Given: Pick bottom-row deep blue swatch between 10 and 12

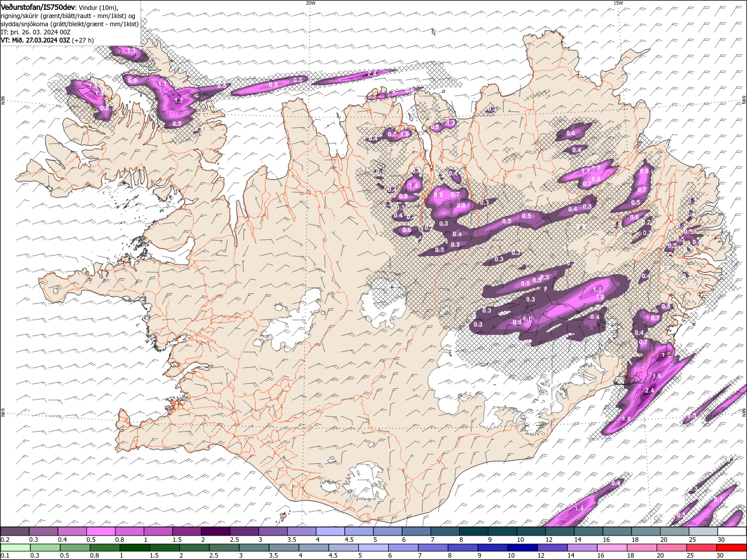Looking at the screenshot, I should [x=522, y=548].
